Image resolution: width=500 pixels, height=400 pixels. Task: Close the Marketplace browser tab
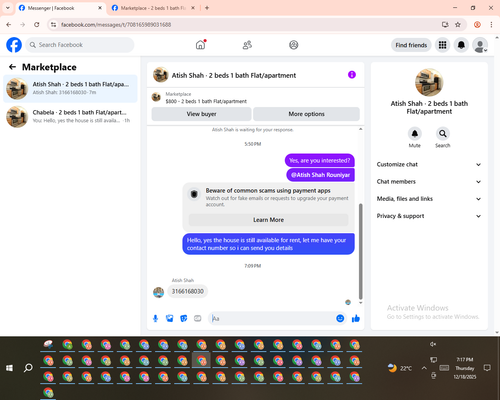[x=193, y=8]
